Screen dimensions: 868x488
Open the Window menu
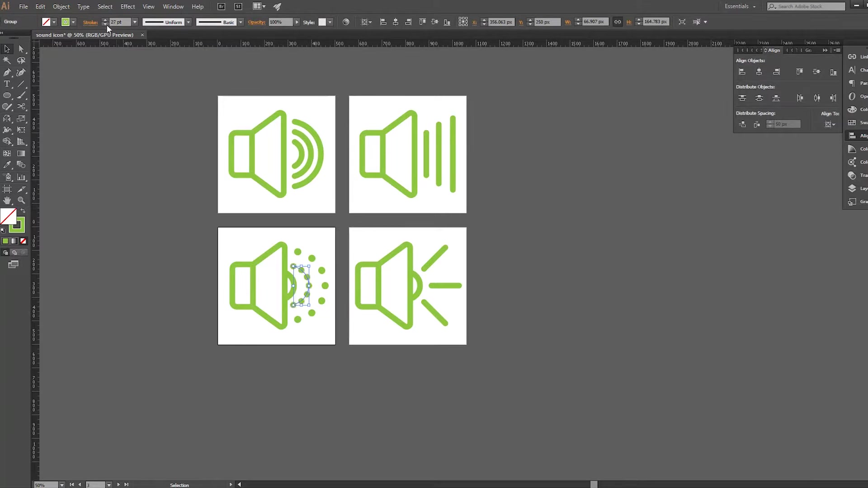173,6
